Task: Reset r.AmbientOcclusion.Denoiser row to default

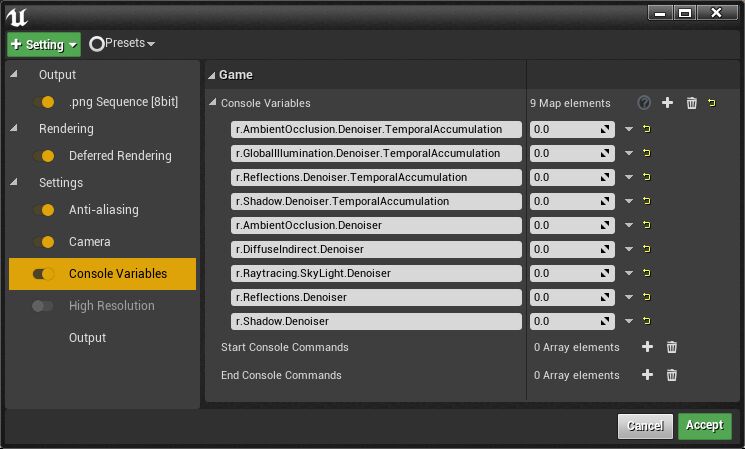Action: click(647, 225)
